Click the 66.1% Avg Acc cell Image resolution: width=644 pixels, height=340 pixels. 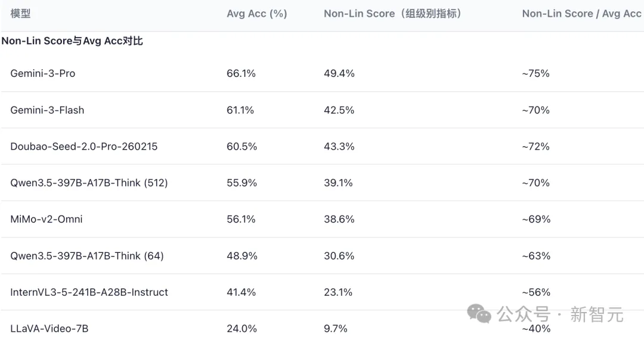point(241,73)
